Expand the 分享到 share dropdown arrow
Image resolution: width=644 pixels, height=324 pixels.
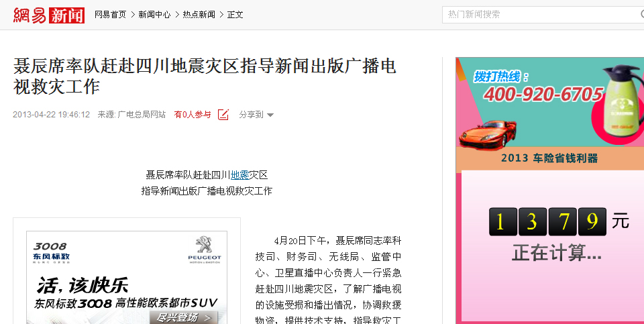pos(270,115)
